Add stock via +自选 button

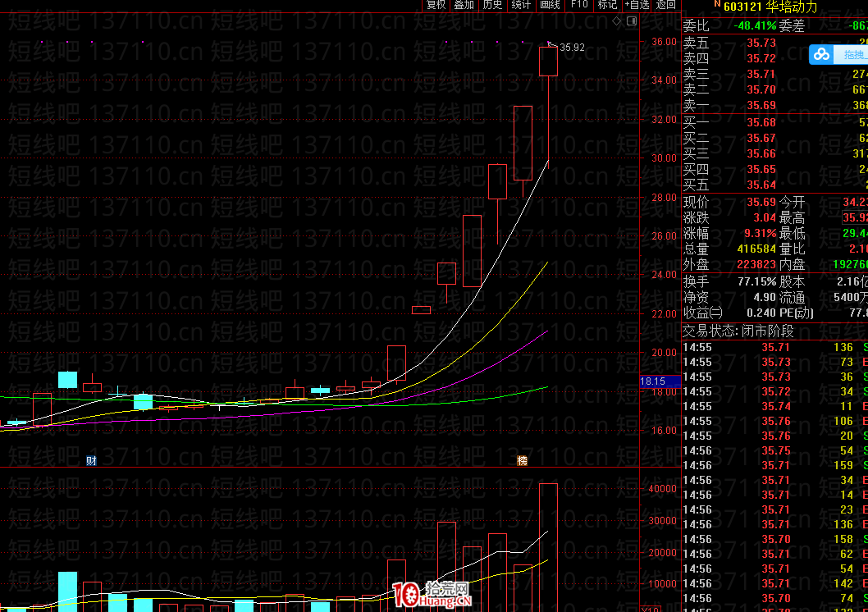point(637,5)
